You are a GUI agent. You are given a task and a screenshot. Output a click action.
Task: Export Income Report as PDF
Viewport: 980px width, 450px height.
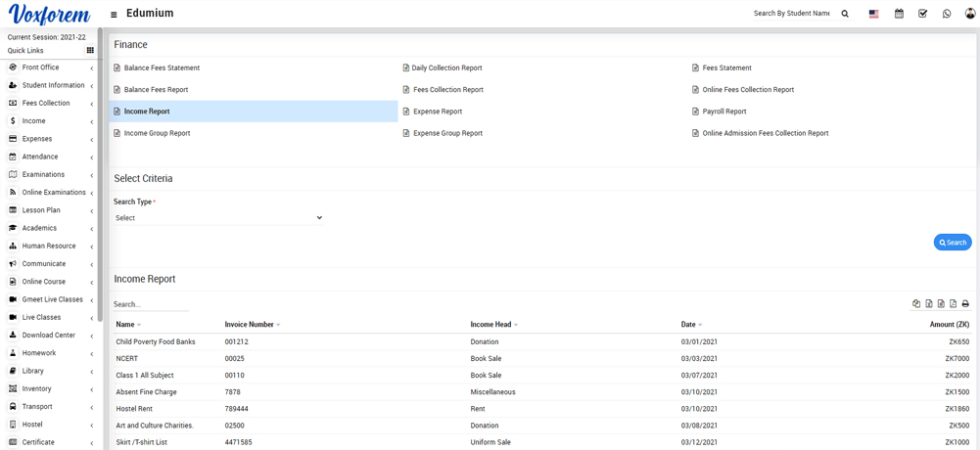pos(953,304)
